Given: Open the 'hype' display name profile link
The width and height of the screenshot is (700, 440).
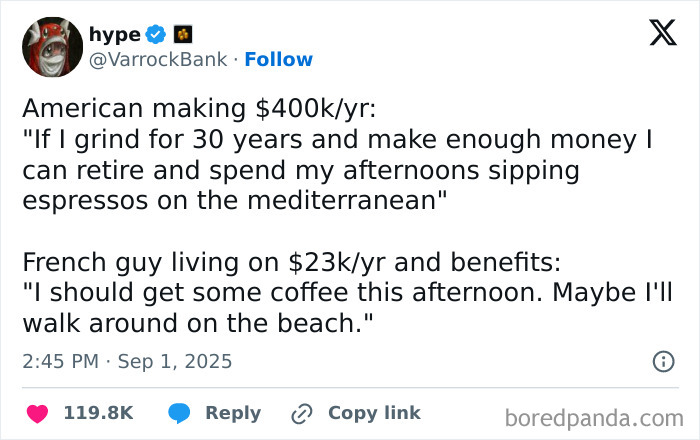Looking at the screenshot, I should 115,35.
